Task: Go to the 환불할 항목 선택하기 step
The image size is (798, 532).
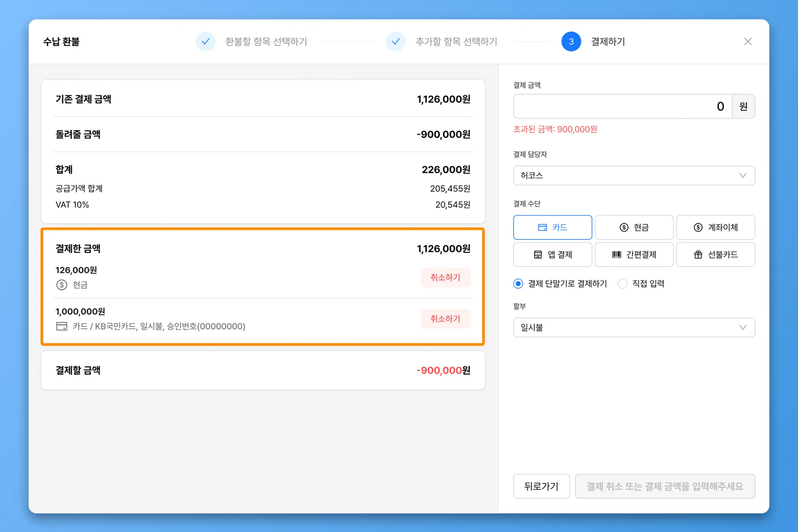Action: click(266, 42)
